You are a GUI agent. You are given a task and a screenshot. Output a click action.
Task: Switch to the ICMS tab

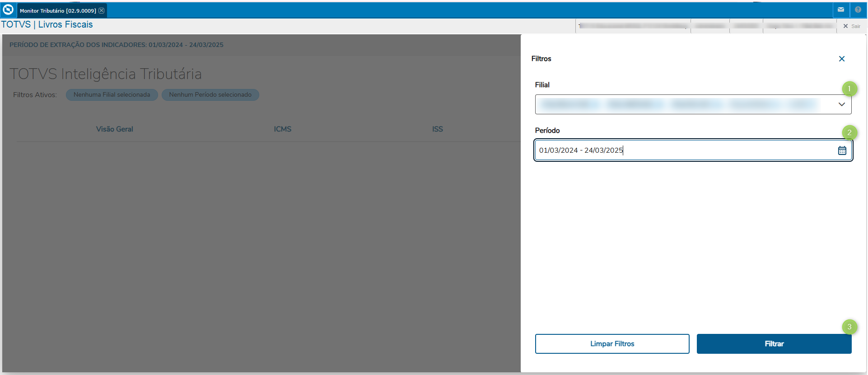[x=283, y=129]
